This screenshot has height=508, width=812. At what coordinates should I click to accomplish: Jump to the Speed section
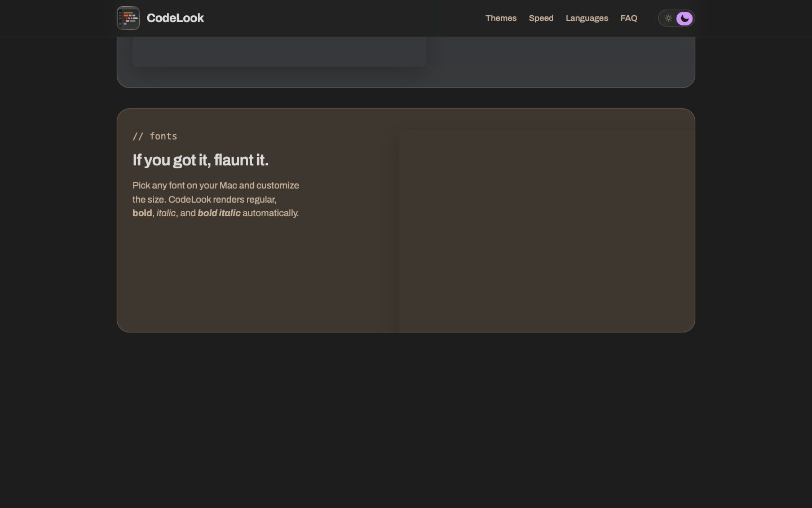[541, 18]
